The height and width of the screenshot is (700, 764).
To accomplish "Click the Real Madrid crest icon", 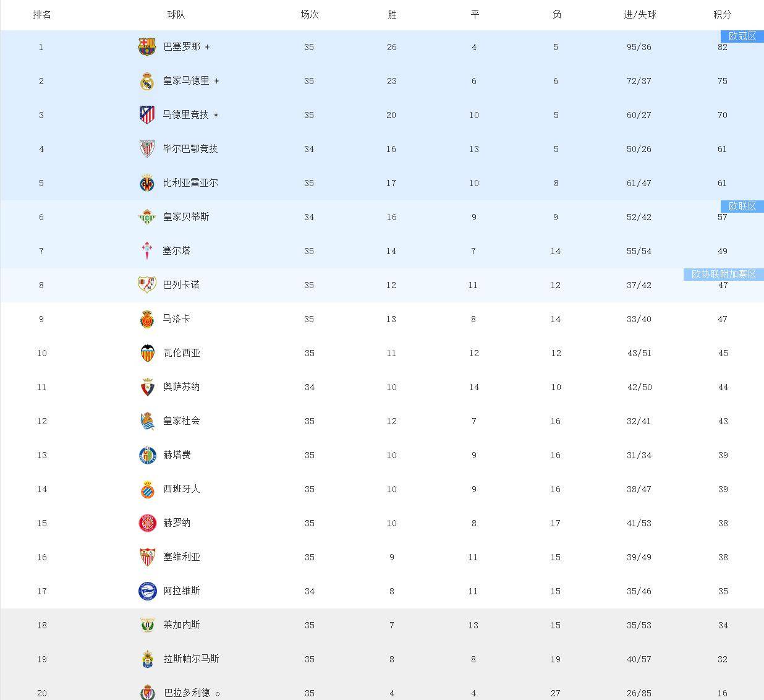I will 146,81.
